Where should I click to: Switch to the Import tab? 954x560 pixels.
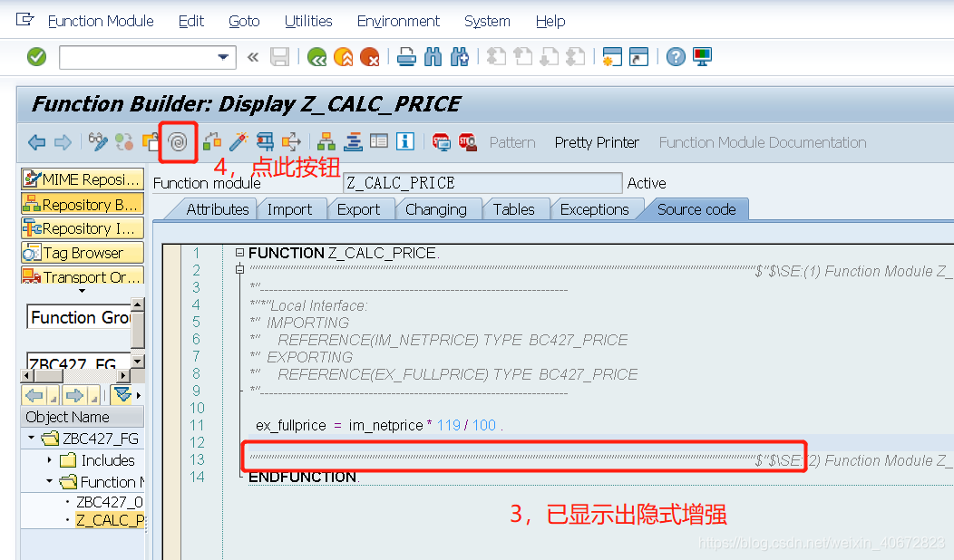pyautogui.click(x=289, y=209)
